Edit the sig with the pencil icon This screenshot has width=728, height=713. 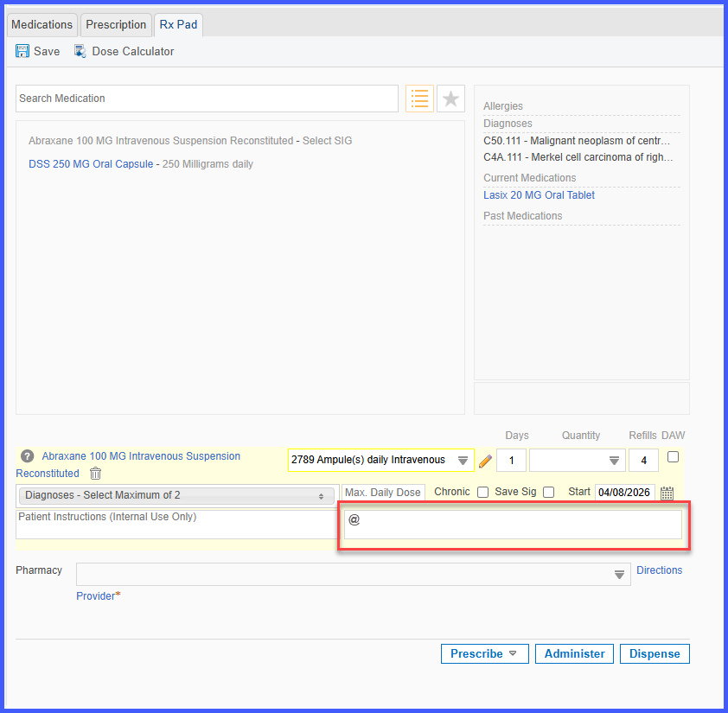pyautogui.click(x=485, y=461)
